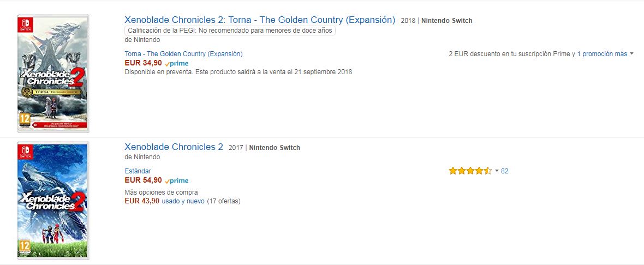Screen dimensions: 644x265
Task: Open the Torna - The Golden Country title link
Action: [260, 20]
